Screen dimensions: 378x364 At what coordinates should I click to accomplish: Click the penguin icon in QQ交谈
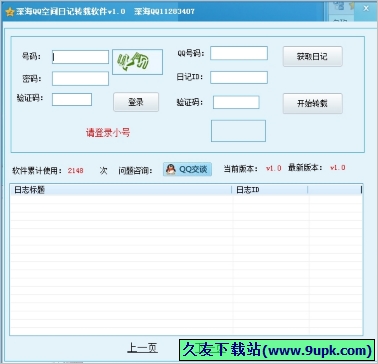pyautogui.click(x=171, y=169)
